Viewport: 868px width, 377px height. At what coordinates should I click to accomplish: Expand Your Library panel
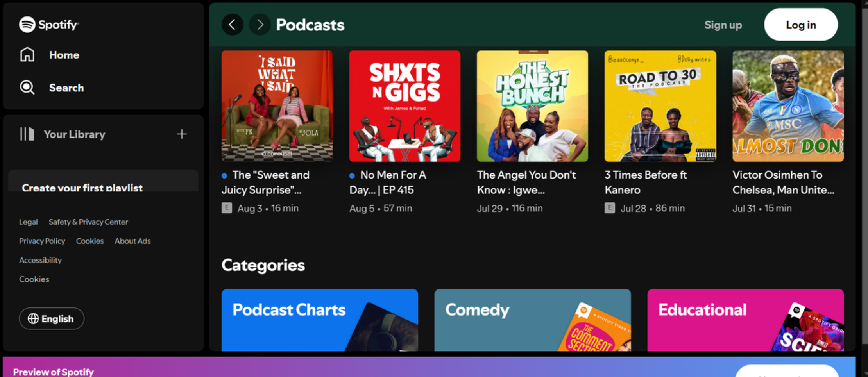tap(74, 134)
